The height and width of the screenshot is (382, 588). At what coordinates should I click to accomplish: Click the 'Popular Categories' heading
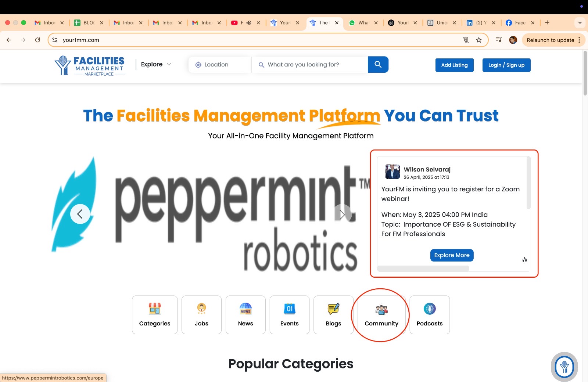click(291, 364)
